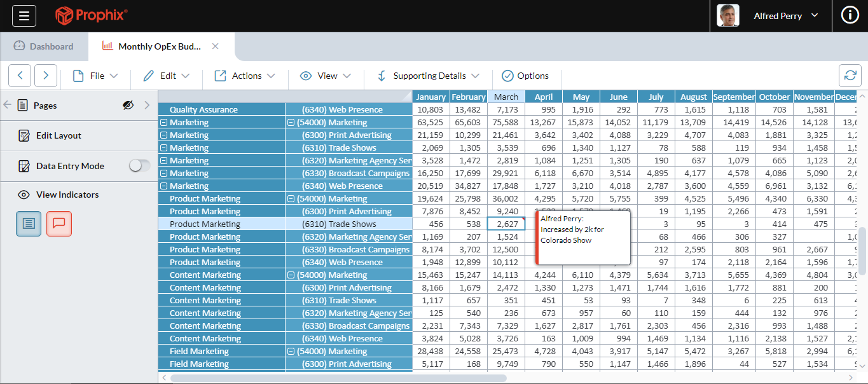This screenshot has width=868, height=384.
Task: Click the horizontal scrollbar at the bottom
Action: [x=337, y=378]
